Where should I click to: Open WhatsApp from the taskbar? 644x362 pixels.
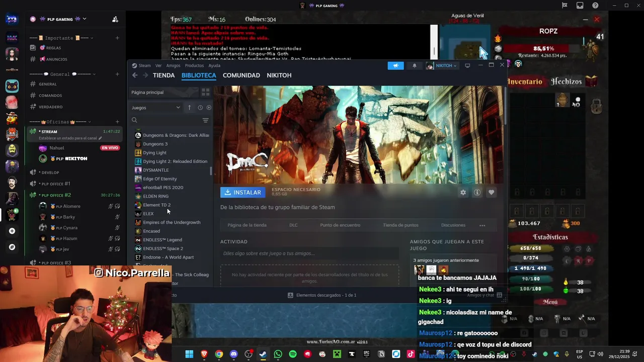(278, 354)
